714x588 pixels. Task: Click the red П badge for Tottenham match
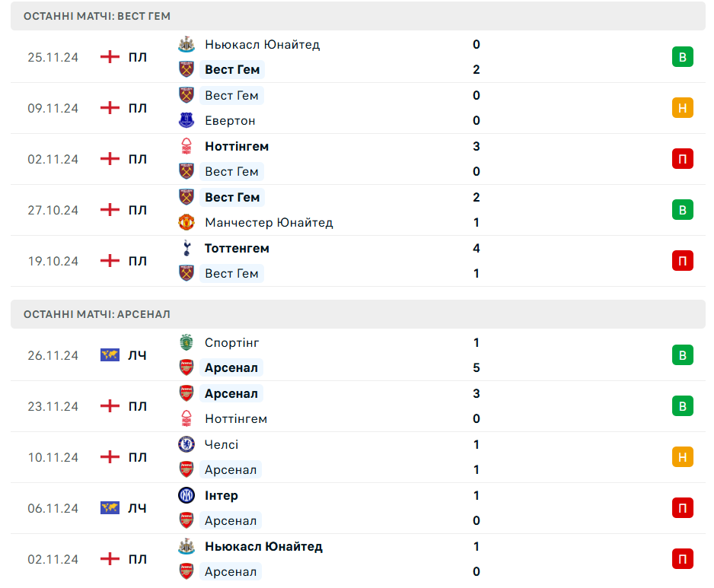(x=682, y=261)
